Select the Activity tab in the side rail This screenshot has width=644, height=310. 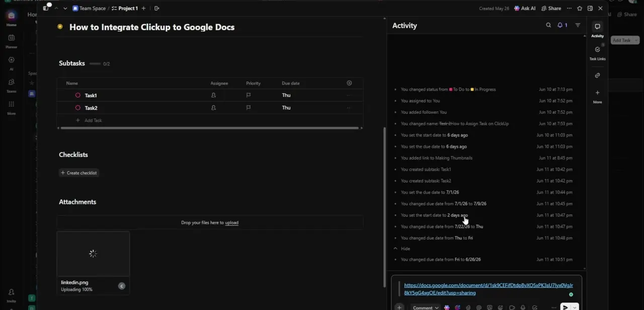click(597, 30)
